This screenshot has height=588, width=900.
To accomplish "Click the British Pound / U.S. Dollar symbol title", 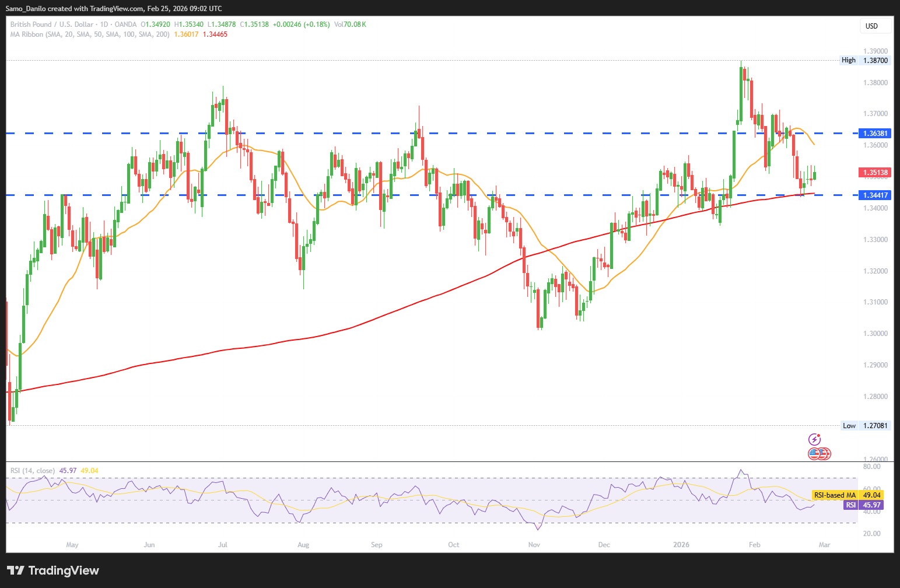I will 51,24.
